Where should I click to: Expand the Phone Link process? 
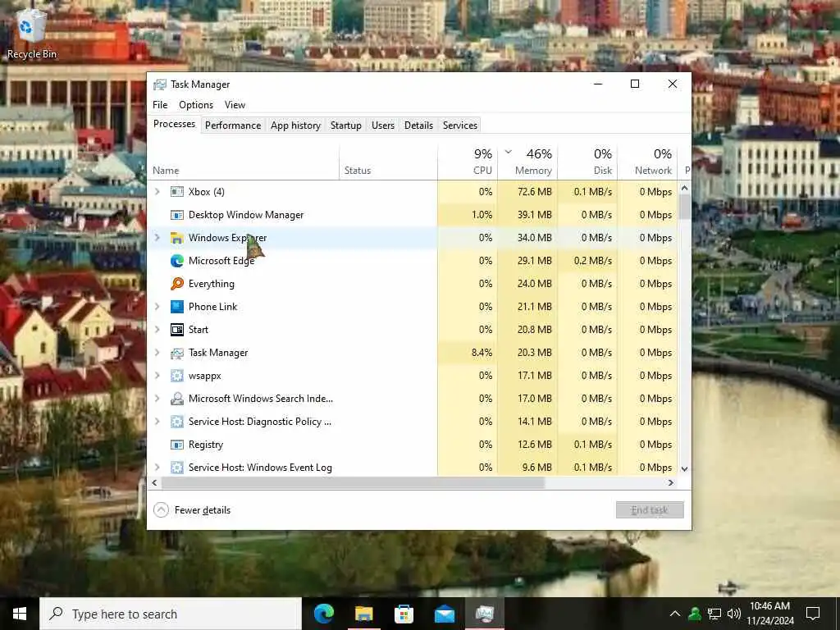pyautogui.click(x=157, y=307)
